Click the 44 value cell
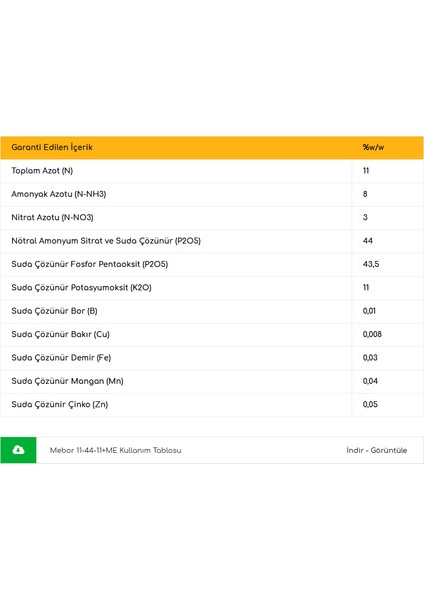 tap(388, 241)
